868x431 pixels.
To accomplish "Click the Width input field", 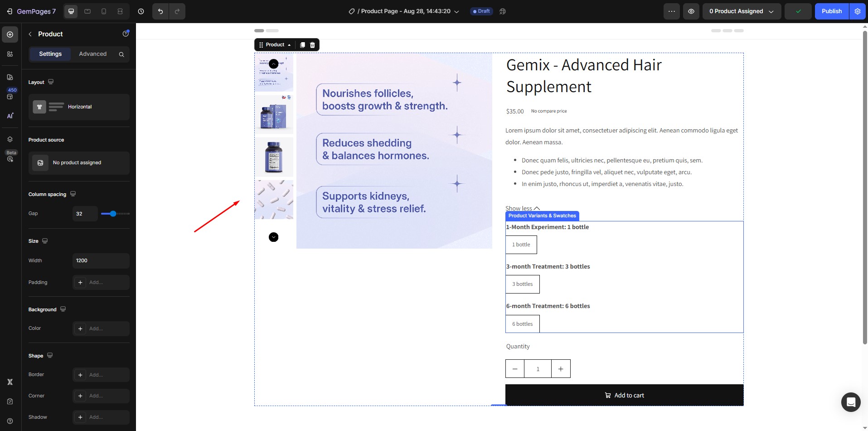I will pos(101,261).
